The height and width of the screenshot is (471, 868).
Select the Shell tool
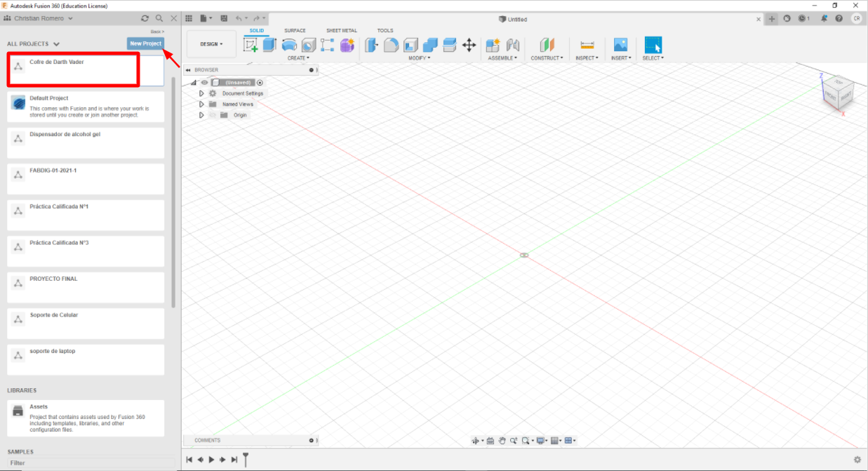(410, 45)
